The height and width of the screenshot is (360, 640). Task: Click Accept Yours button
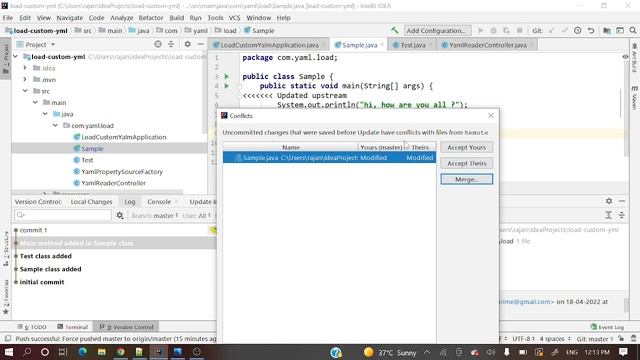click(467, 147)
